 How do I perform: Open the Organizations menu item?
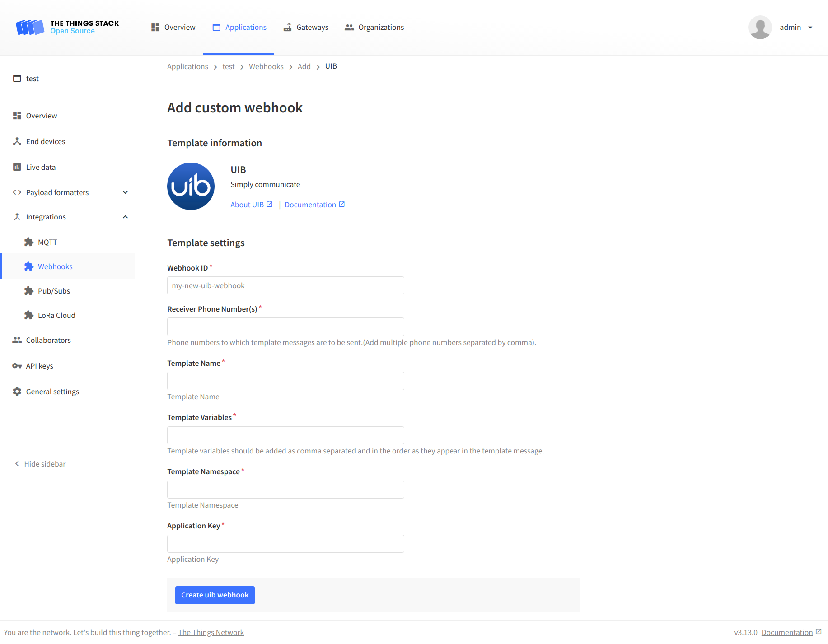pyautogui.click(x=381, y=27)
